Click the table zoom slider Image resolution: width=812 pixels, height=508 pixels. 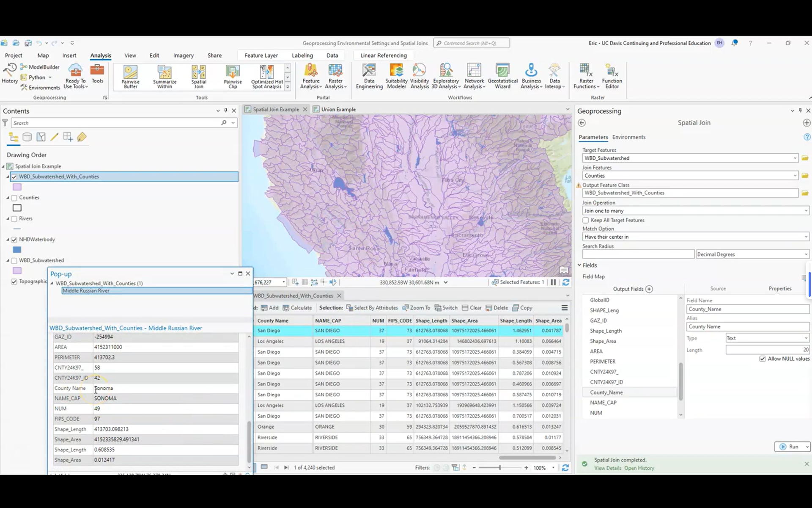pos(499,468)
